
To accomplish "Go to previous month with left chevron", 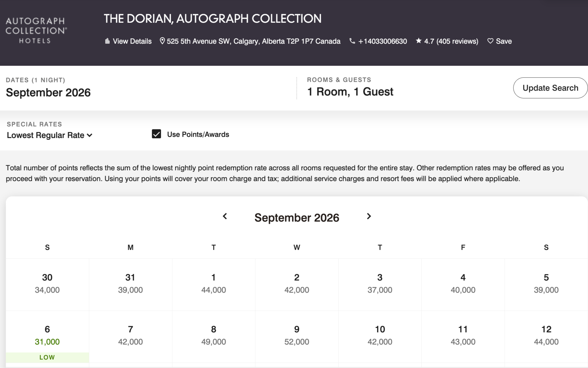I will point(225,216).
